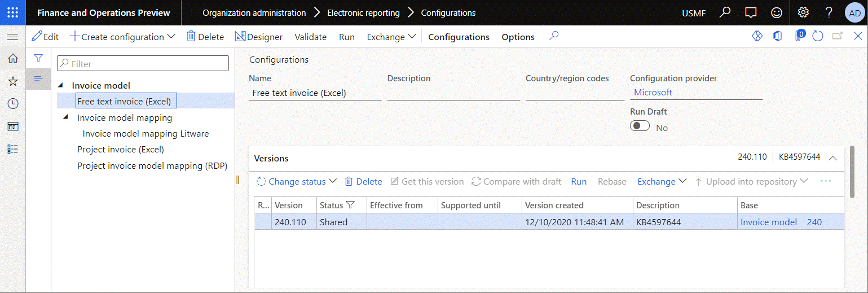Screen dimensions: 868x293
Task: Collapse Invoice model mapping tree node
Action: pos(66,117)
